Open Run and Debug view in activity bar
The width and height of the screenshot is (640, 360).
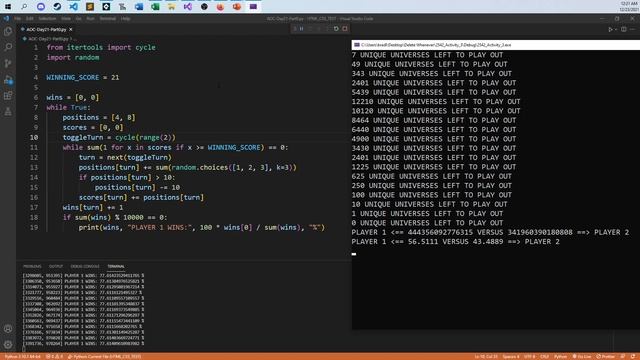point(8,80)
